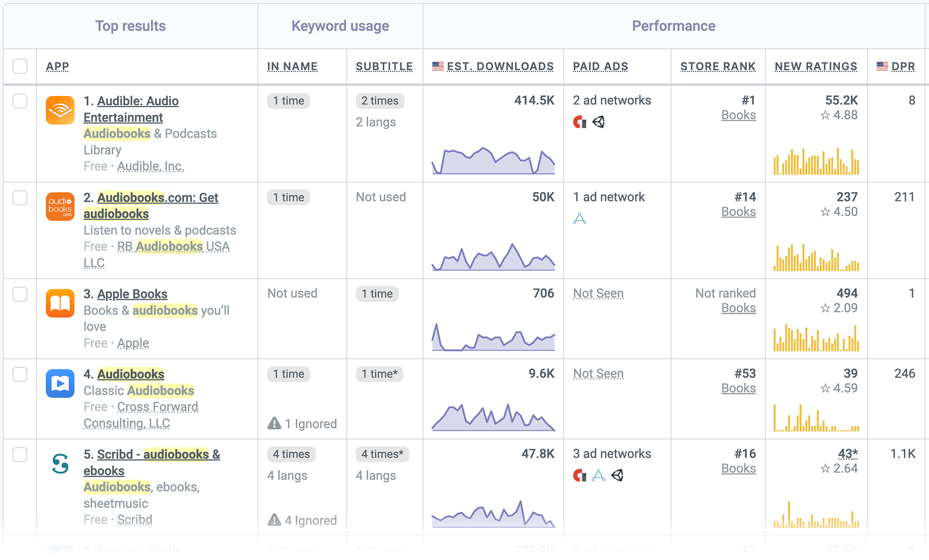Click Audible's red ad network icon
The height and width of the screenshot is (560, 929).
tap(580, 122)
